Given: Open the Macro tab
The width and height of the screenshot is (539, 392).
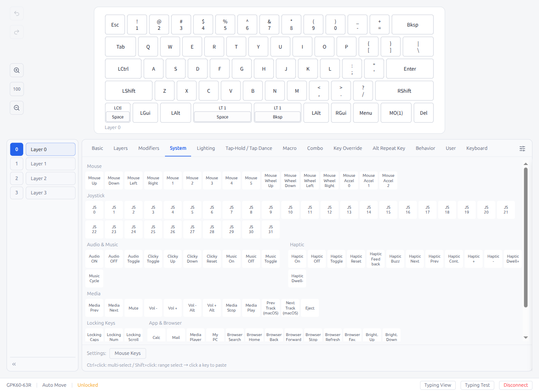Looking at the screenshot, I should point(290,148).
